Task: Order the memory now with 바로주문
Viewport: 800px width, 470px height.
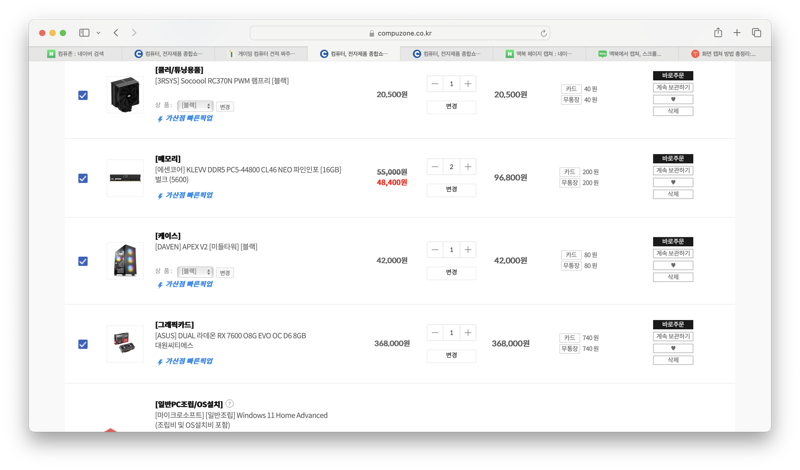Action: pyautogui.click(x=673, y=159)
